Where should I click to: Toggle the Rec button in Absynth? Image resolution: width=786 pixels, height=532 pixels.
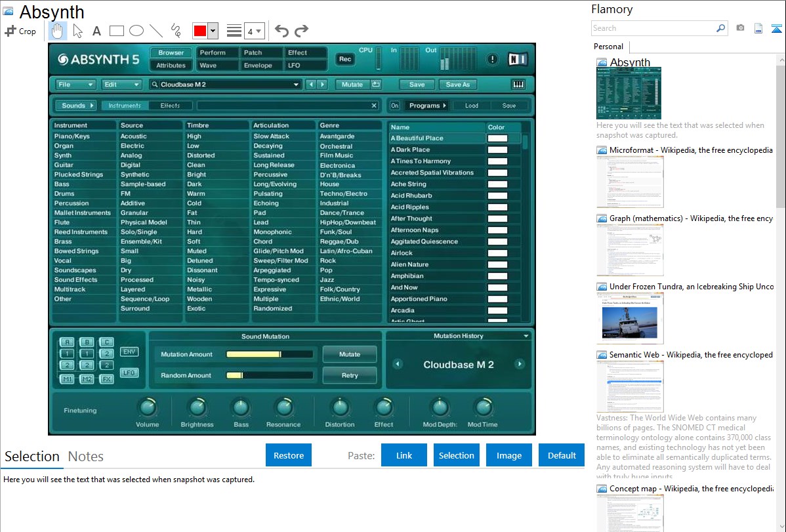(345, 59)
